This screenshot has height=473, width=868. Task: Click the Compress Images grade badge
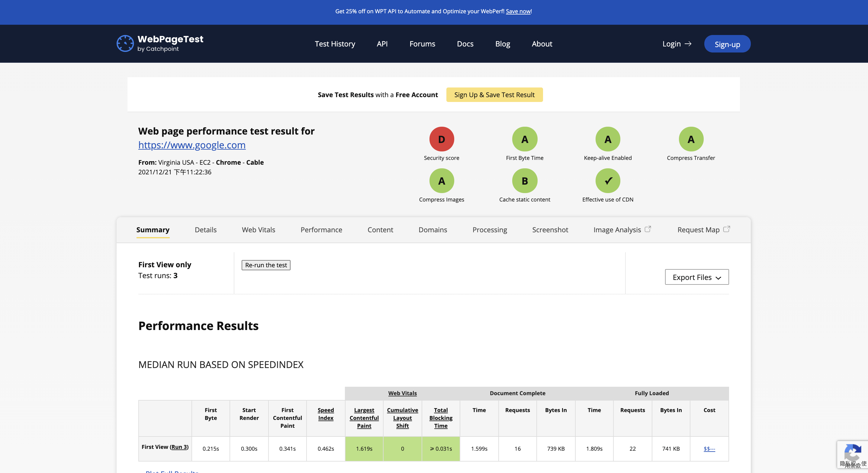[442, 181]
